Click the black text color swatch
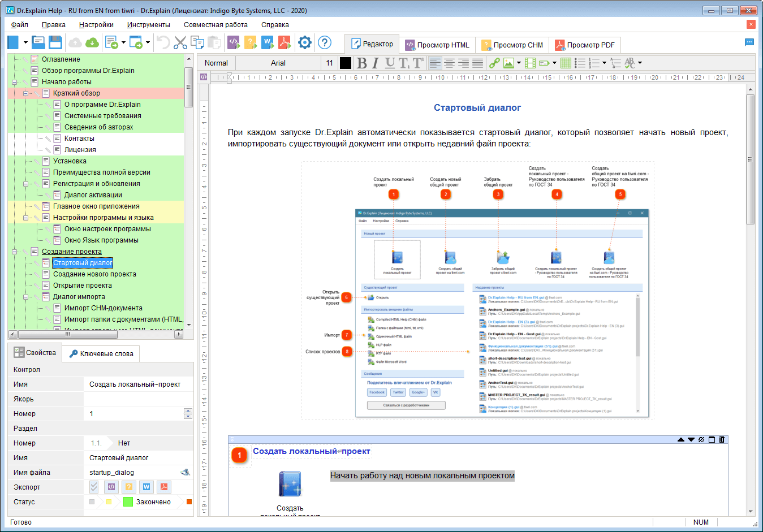The width and height of the screenshot is (763, 532). (x=345, y=63)
